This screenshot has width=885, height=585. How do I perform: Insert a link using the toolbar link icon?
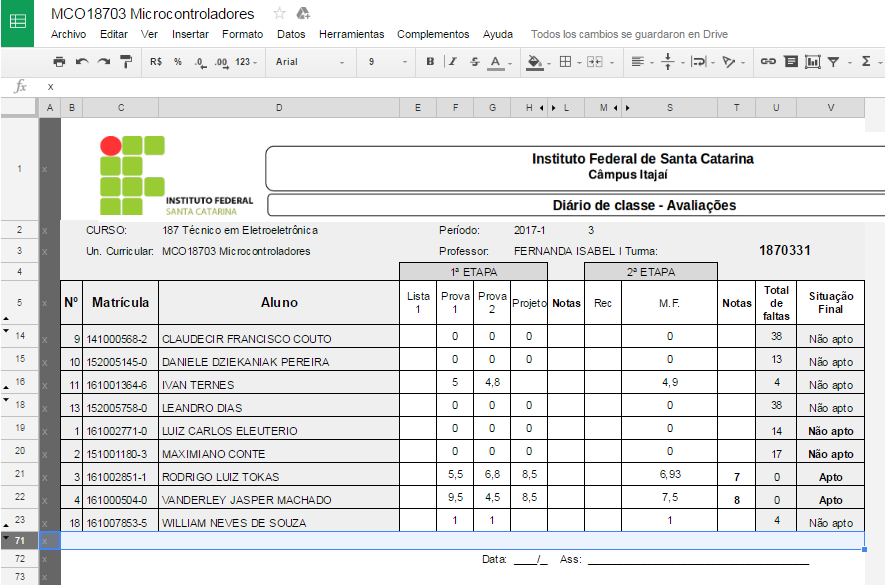pos(768,62)
